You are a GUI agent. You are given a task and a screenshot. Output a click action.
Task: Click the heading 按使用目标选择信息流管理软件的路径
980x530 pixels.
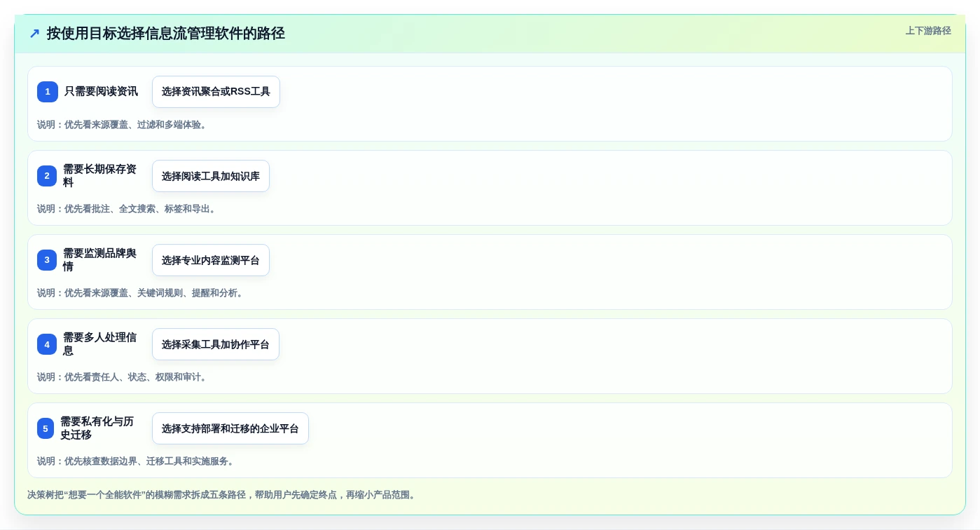[x=166, y=34]
